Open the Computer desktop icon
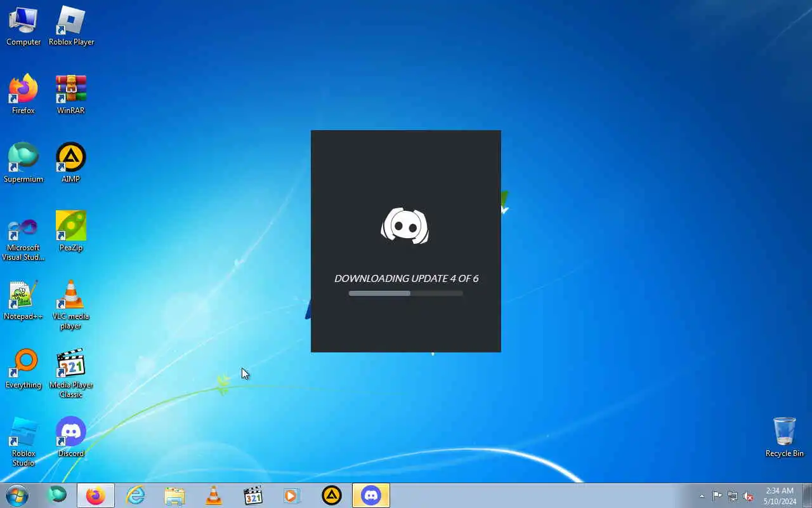 (x=23, y=27)
